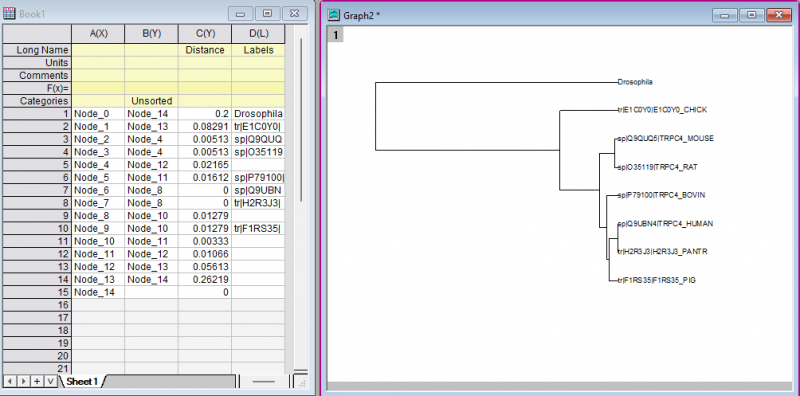
Task: Select tr|F1RS35| label cell
Action: coord(258,229)
